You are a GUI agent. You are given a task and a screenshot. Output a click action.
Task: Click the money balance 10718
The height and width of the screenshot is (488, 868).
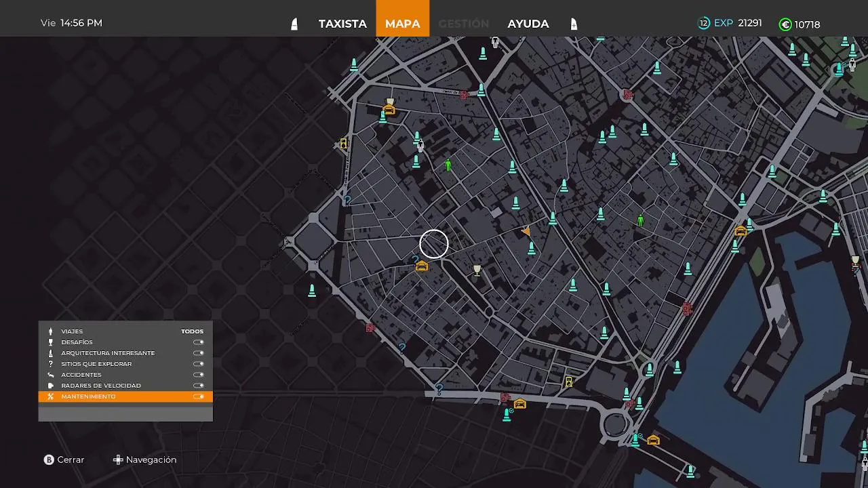[807, 24]
